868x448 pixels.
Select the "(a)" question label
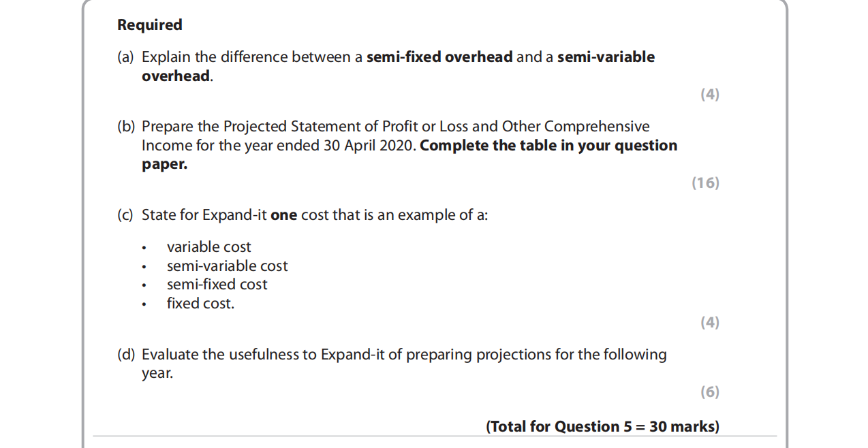click(x=125, y=57)
